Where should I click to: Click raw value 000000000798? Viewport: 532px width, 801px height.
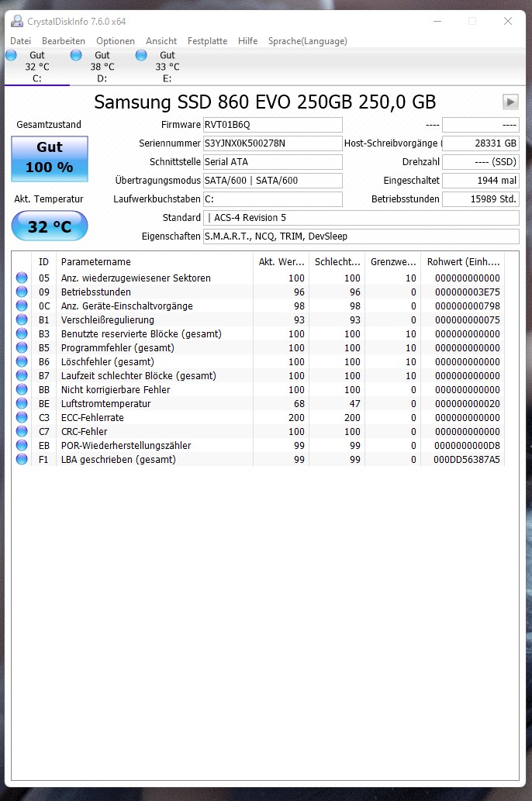pos(467,306)
